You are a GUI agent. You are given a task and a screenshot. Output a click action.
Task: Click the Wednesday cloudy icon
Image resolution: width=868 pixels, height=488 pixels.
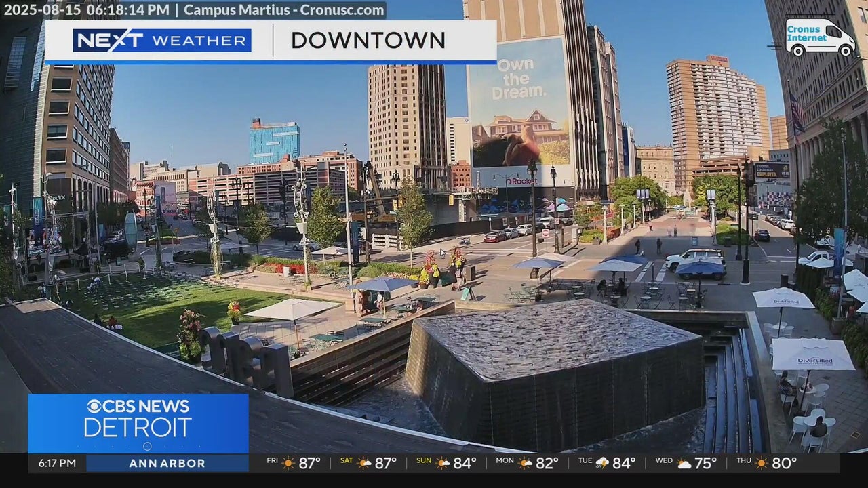pyautogui.click(x=684, y=464)
